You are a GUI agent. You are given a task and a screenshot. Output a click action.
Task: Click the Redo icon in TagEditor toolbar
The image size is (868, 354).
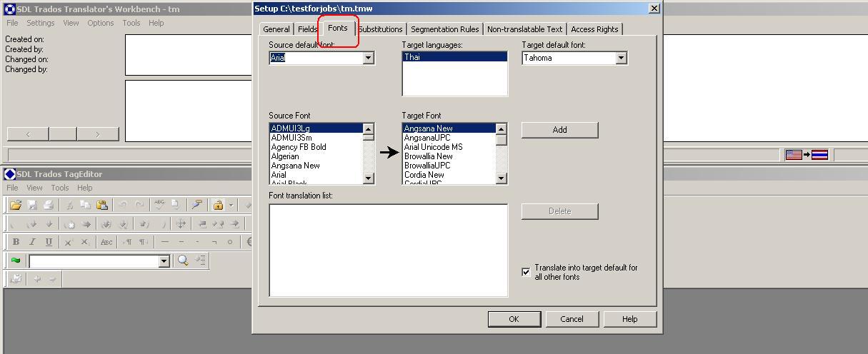coord(140,204)
